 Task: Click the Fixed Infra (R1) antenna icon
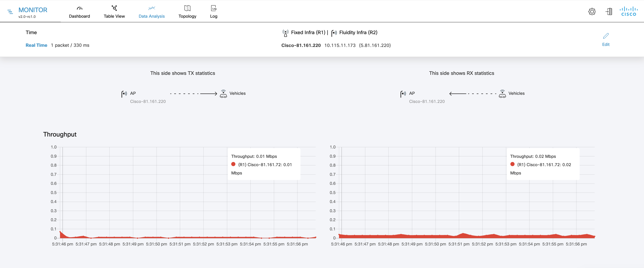[285, 33]
